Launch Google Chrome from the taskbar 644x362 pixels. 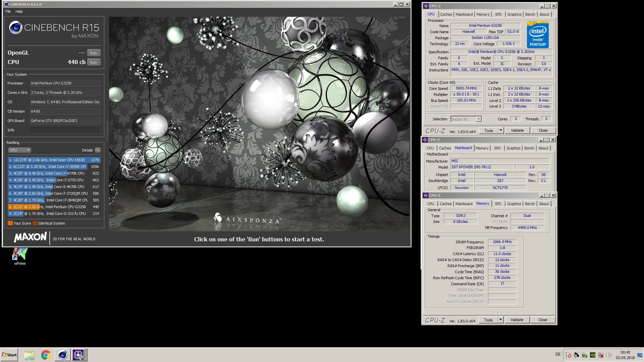pos(46,355)
